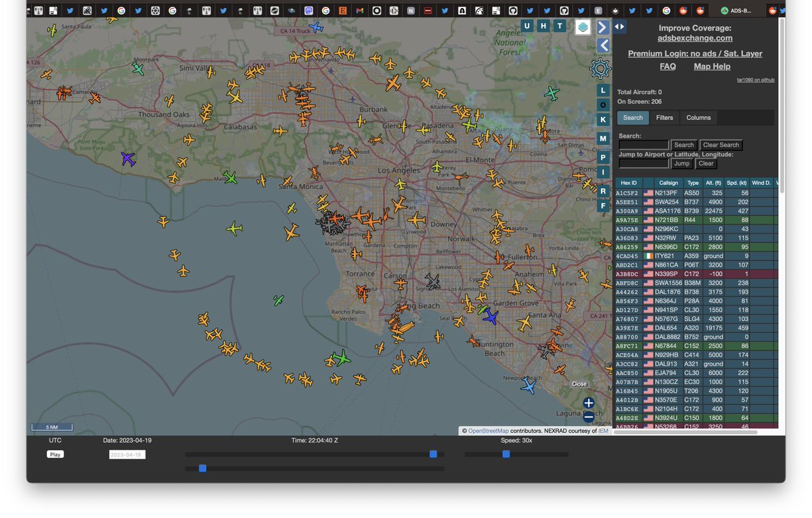The image size is (812, 518).
Task: Sort table by Wind D. column
Action: (x=761, y=183)
